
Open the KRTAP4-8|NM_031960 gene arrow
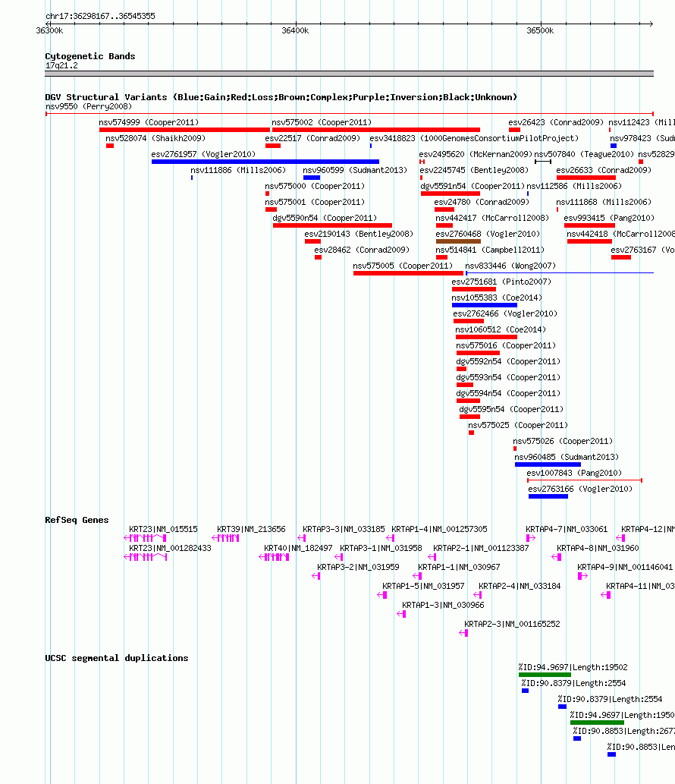(x=557, y=558)
